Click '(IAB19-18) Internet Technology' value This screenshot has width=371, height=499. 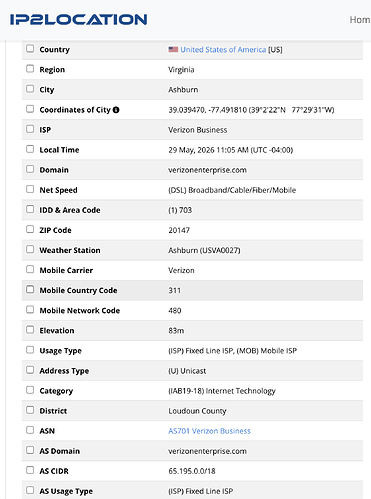[x=222, y=391]
